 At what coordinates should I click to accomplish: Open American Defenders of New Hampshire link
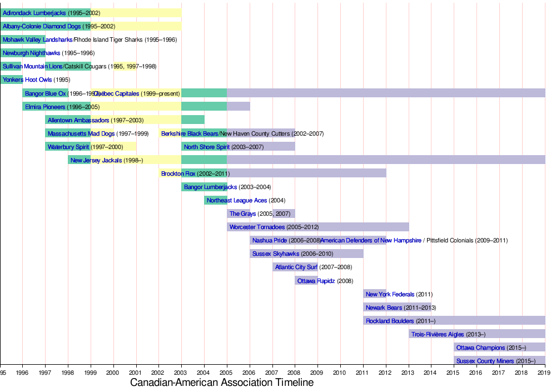[x=371, y=240]
